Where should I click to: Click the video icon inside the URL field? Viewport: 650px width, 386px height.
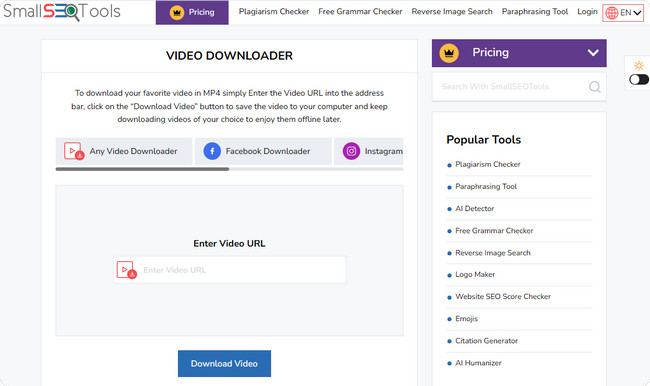tap(127, 270)
